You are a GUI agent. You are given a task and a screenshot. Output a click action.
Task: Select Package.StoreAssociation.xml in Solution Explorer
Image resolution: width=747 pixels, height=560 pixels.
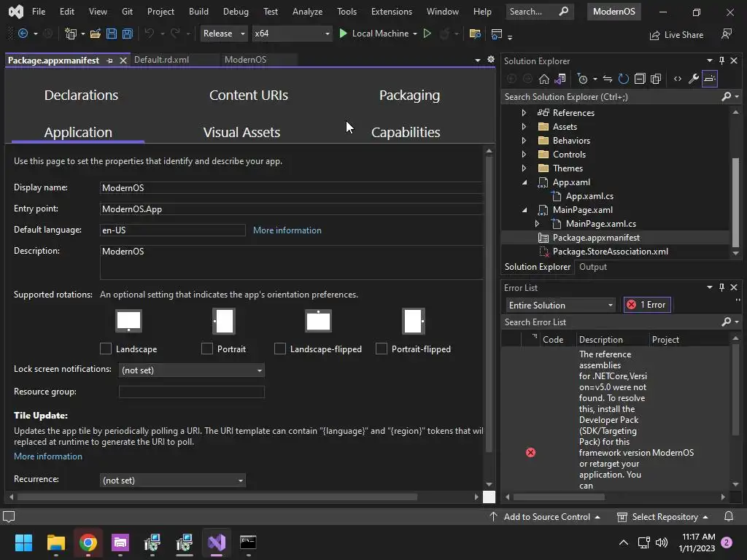(x=610, y=252)
